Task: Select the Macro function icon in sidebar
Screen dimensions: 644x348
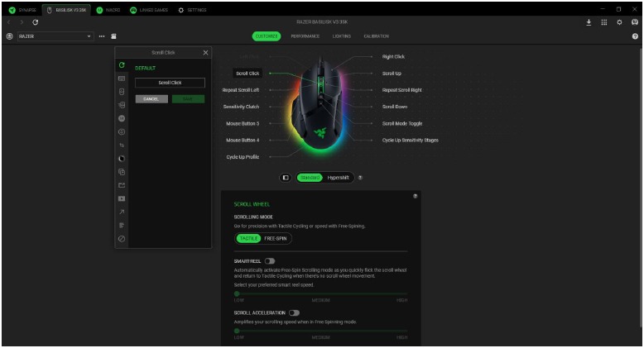Action: point(122,118)
